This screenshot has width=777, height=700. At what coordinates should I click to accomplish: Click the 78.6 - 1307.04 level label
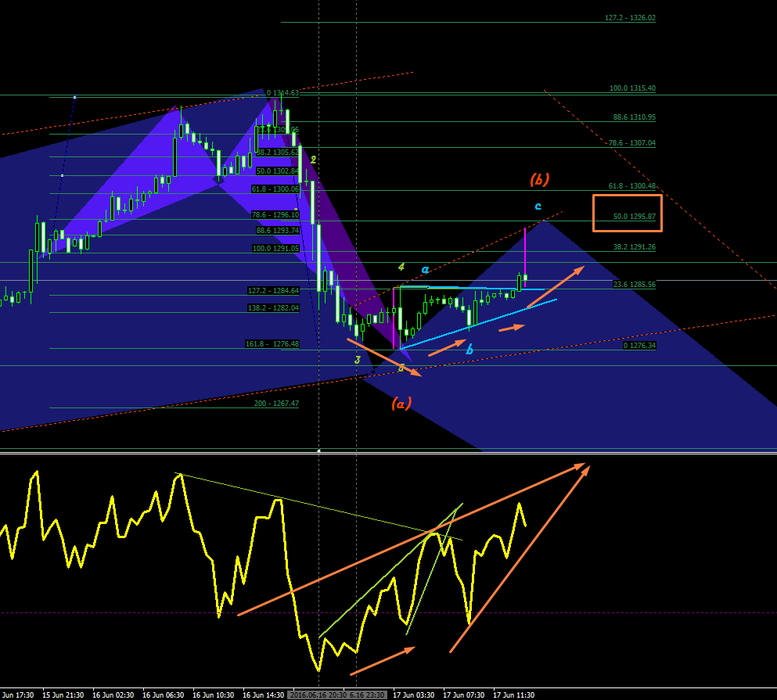631,142
